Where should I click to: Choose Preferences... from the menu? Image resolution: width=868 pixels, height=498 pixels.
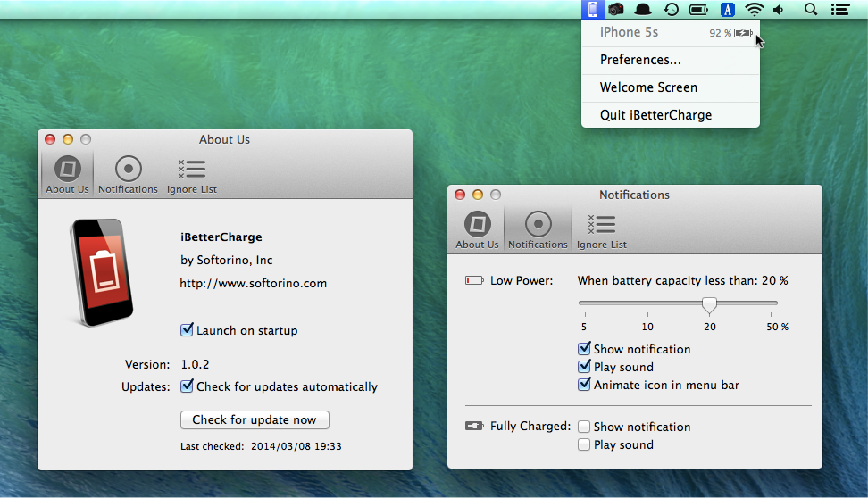point(671,61)
